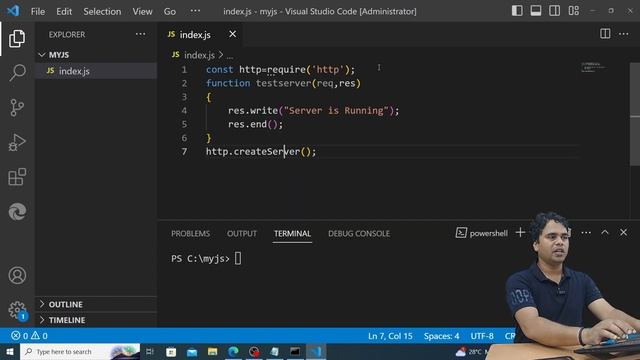Select index.js in the Explorer tree
This screenshot has width=640, height=360.
tap(96, 71)
